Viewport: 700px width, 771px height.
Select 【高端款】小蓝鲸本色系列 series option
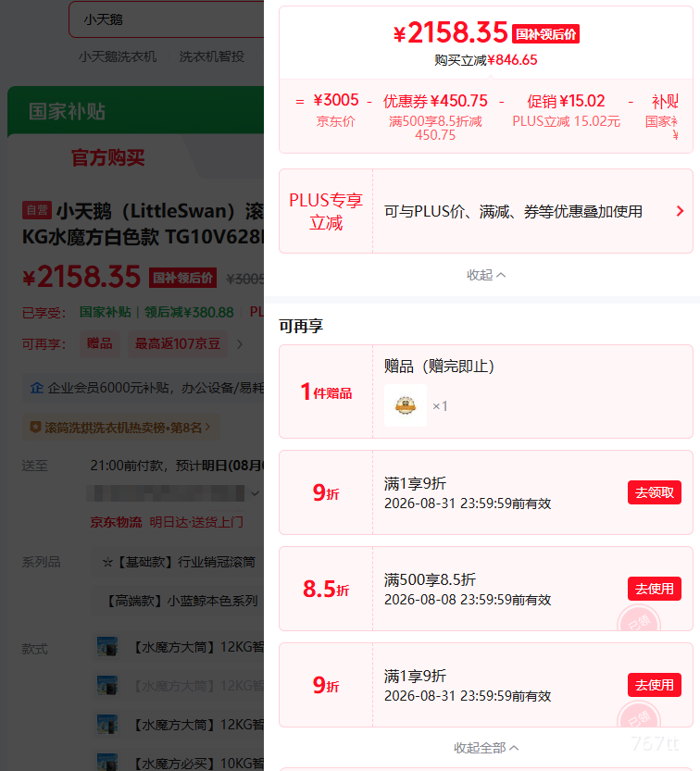(x=178, y=601)
